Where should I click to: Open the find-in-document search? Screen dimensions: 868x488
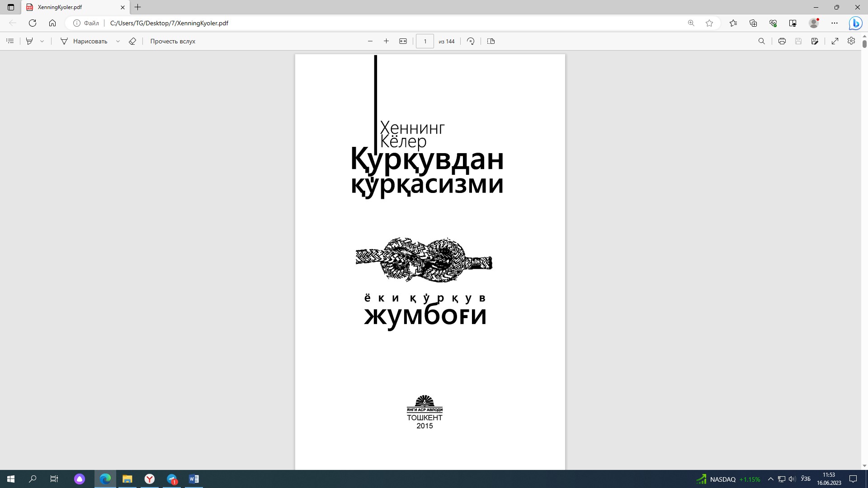[762, 41]
